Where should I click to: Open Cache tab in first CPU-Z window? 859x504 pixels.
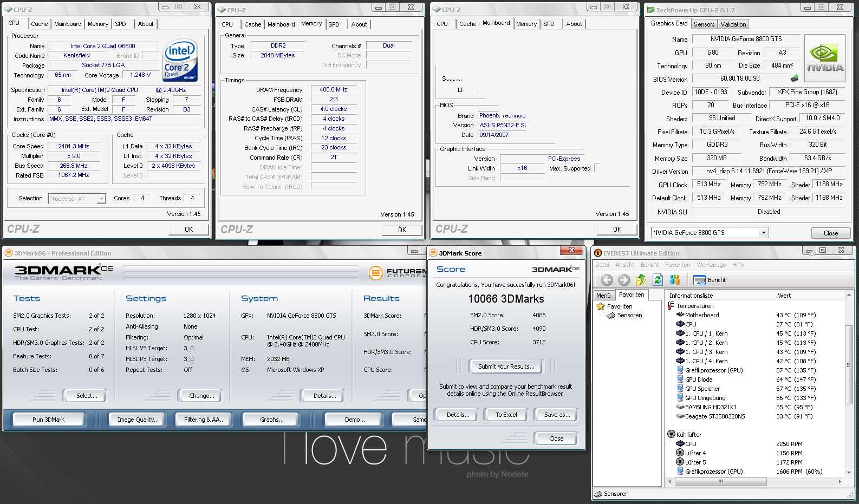pyautogui.click(x=39, y=24)
